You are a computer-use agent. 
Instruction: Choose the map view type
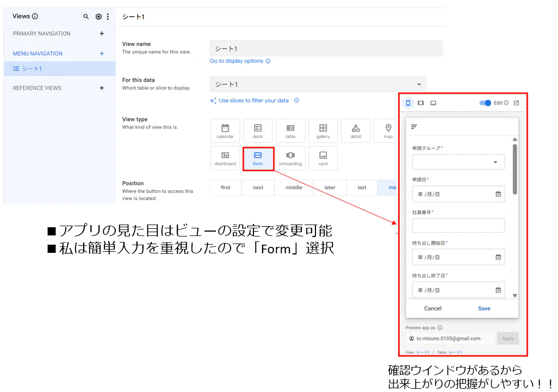(386, 131)
